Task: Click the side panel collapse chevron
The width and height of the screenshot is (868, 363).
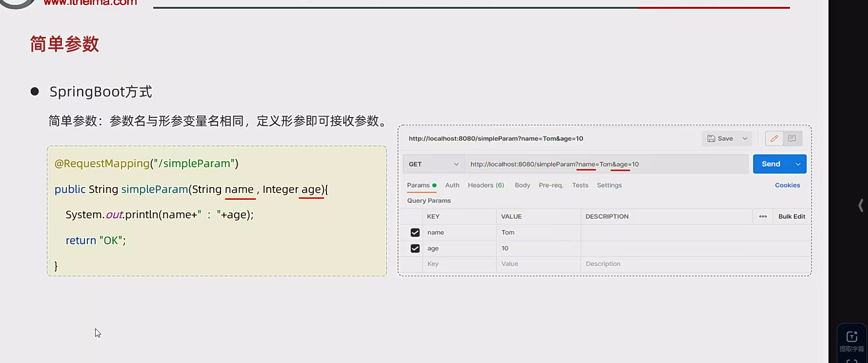Action: (x=861, y=205)
